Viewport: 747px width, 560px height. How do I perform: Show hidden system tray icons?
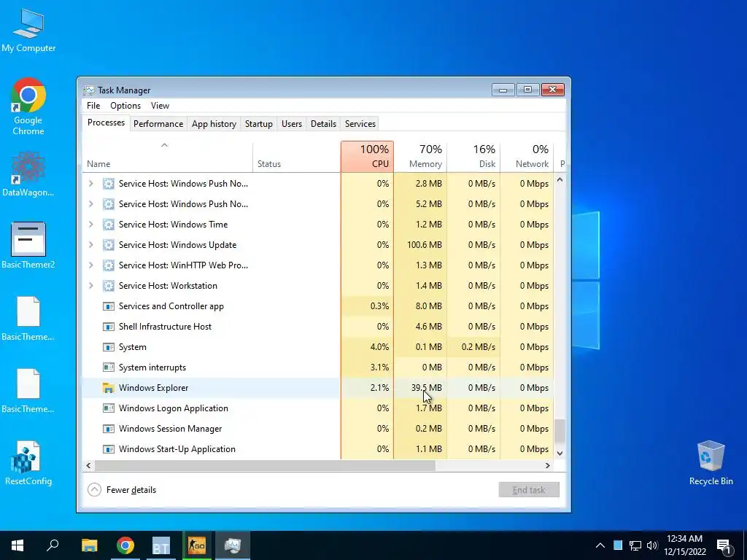point(600,545)
